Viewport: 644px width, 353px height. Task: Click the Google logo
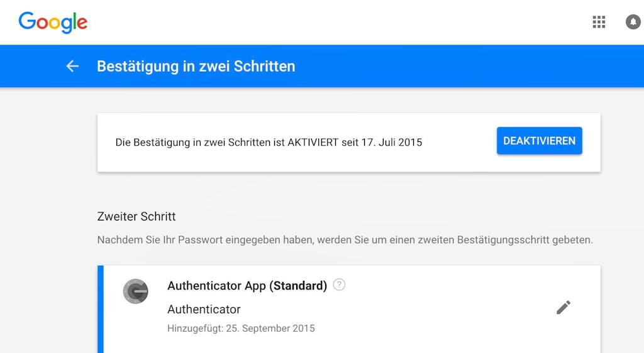pos(53,22)
